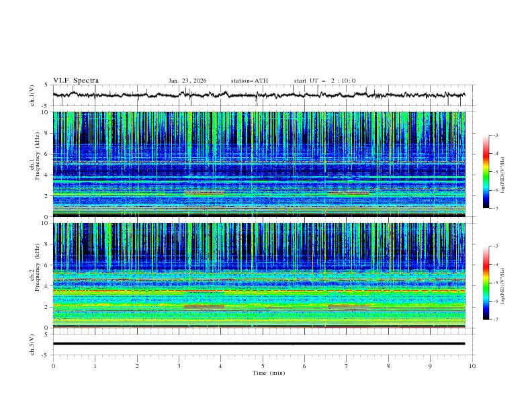The height and width of the screenshot is (411, 532).
Task: Click the "-3" label on the lower colorbar
Action: click(x=496, y=246)
